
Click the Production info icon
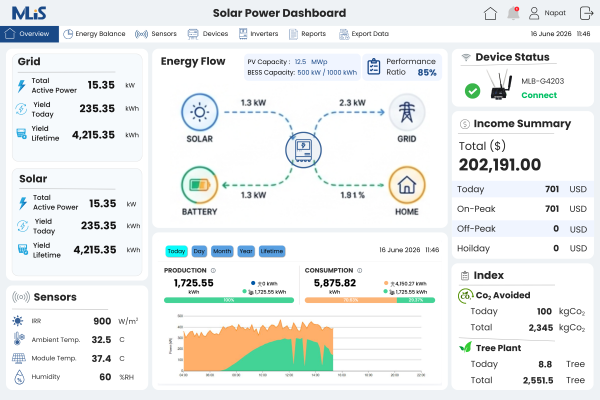[x=213, y=270]
